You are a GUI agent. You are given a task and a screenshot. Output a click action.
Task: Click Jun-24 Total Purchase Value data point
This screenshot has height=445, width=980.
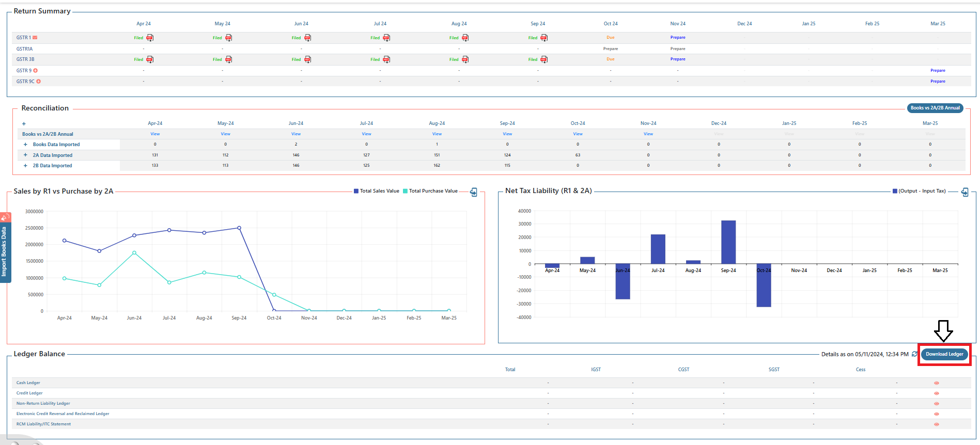[134, 253]
